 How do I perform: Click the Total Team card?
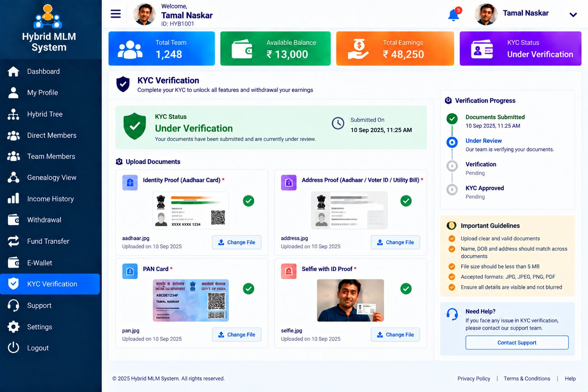coord(162,49)
